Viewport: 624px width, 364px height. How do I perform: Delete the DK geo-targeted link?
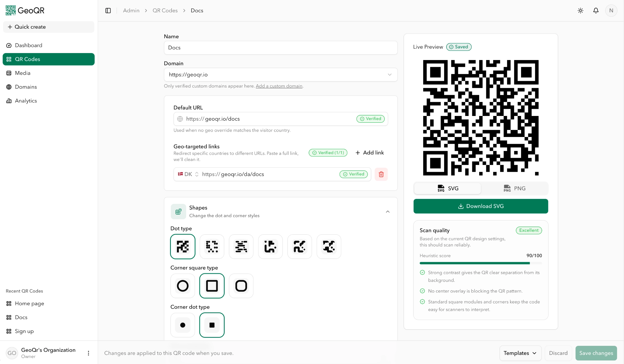(x=381, y=174)
